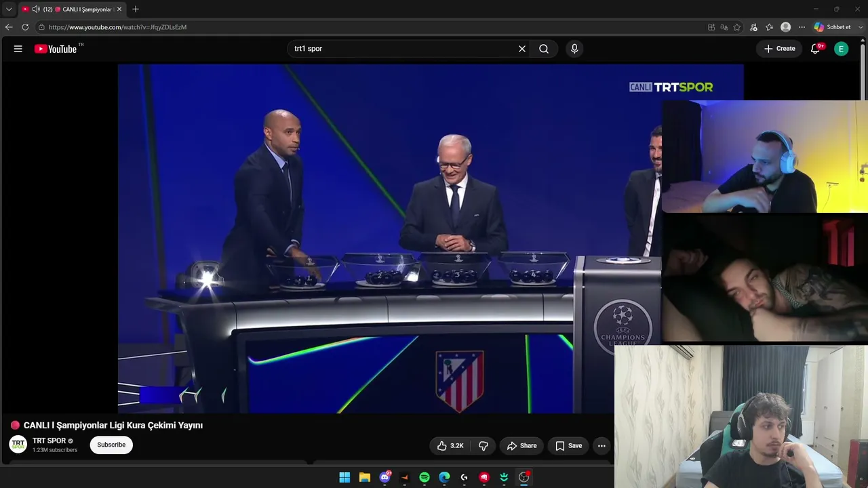
Task: Open the favorites list icon
Action: coord(769,27)
